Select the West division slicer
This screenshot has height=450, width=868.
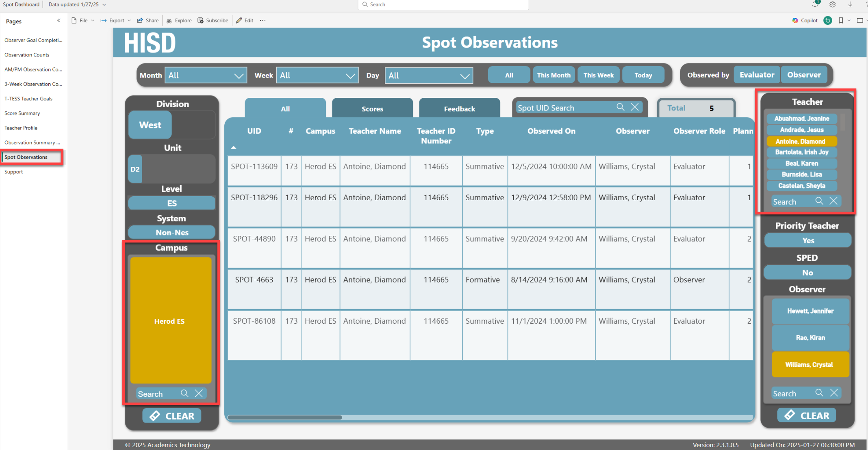[150, 125]
